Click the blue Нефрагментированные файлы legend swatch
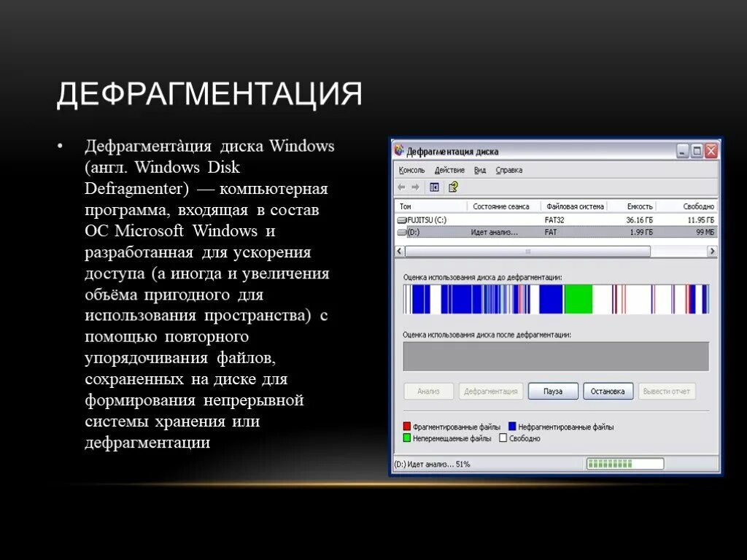Screen dimensions: 747x560 (512, 426)
